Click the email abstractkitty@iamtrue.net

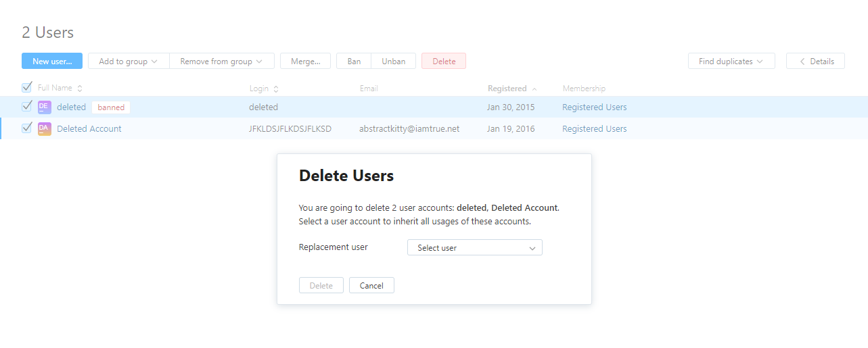[409, 128]
